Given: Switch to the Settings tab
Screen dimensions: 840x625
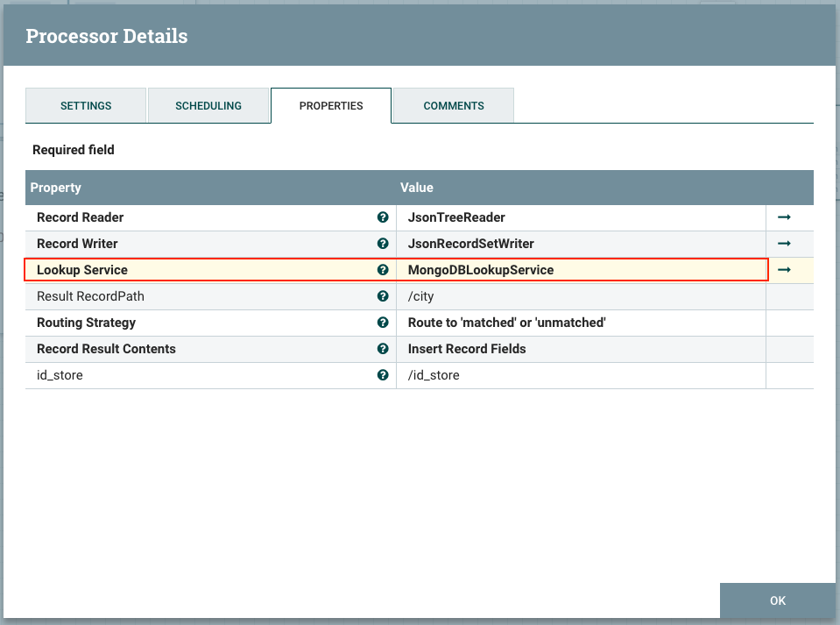Looking at the screenshot, I should (86, 105).
